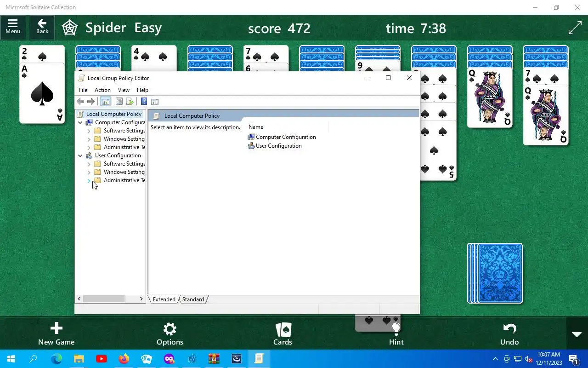Click the blue Help question mark toolbar icon
Screen dimensions: 588x368
point(144,102)
